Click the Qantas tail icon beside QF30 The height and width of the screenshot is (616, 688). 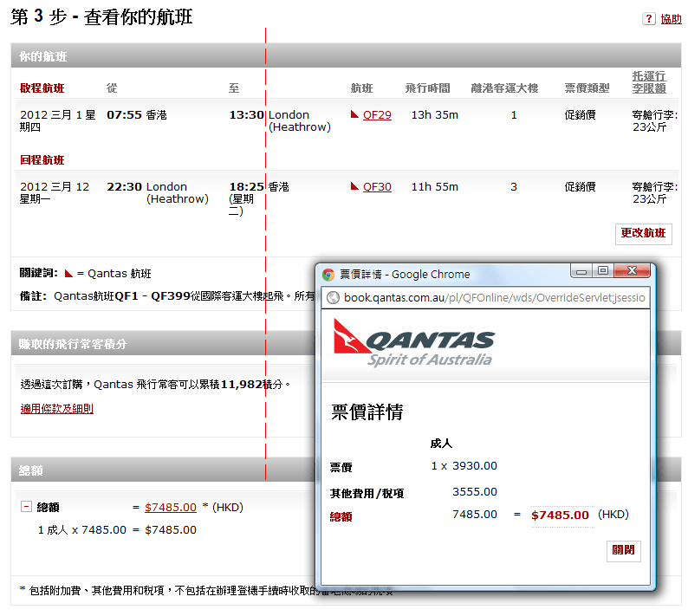(x=354, y=186)
